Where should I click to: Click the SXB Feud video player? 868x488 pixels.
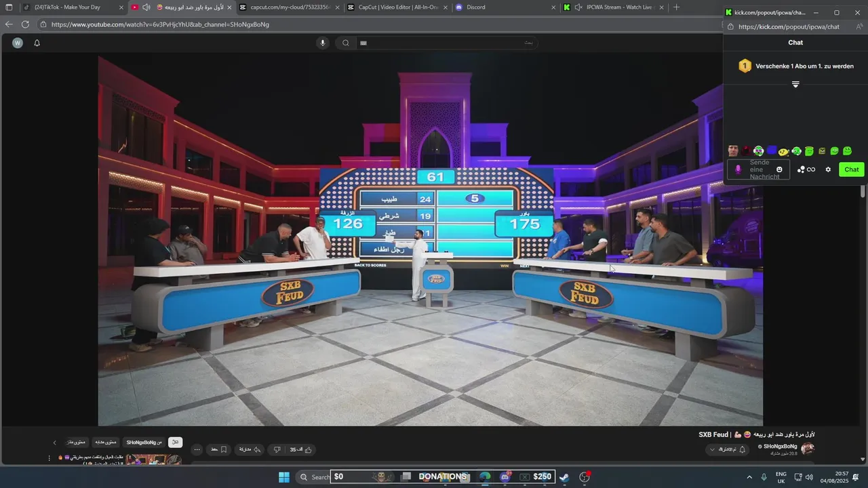431,240
